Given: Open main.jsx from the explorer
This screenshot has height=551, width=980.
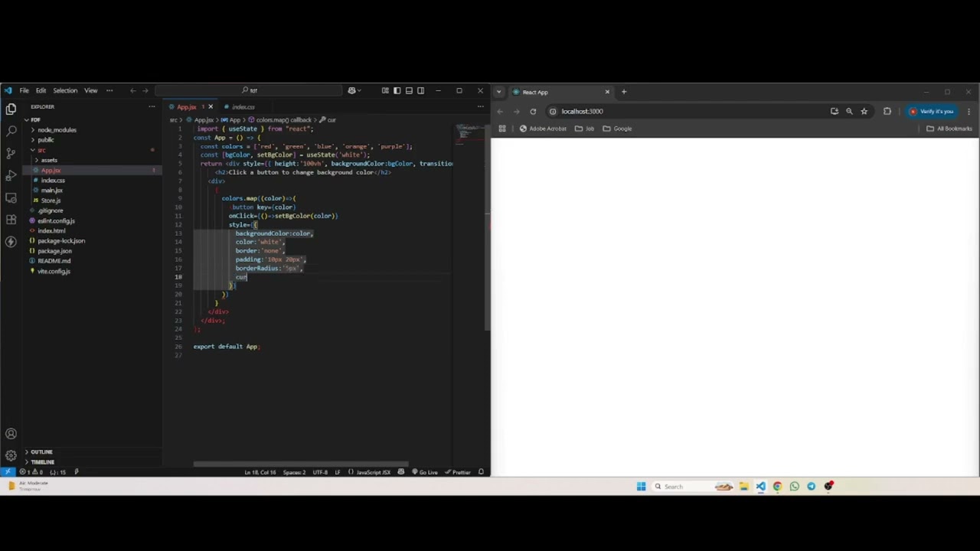Looking at the screenshot, I should click(52, 190).
